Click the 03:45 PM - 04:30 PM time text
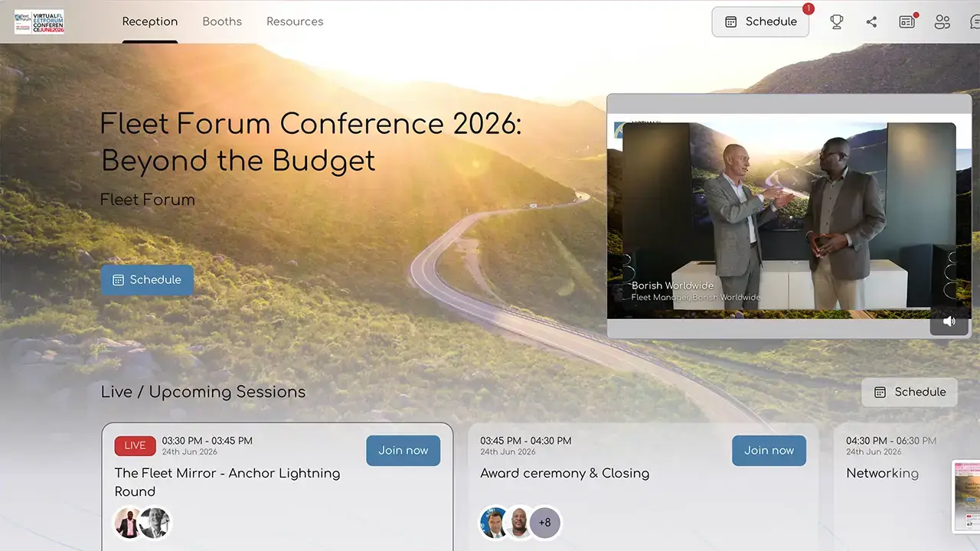This screenshot has width=980, height=551. [526, 441]
